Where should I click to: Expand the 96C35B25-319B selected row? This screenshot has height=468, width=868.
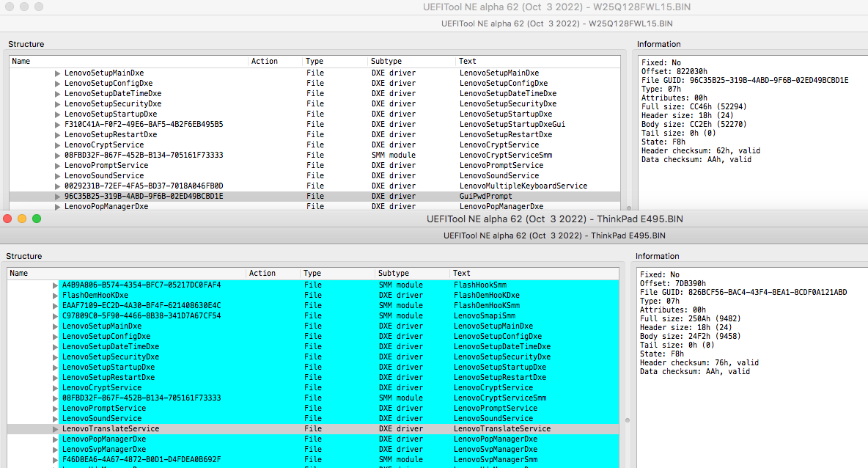point(57,197)
